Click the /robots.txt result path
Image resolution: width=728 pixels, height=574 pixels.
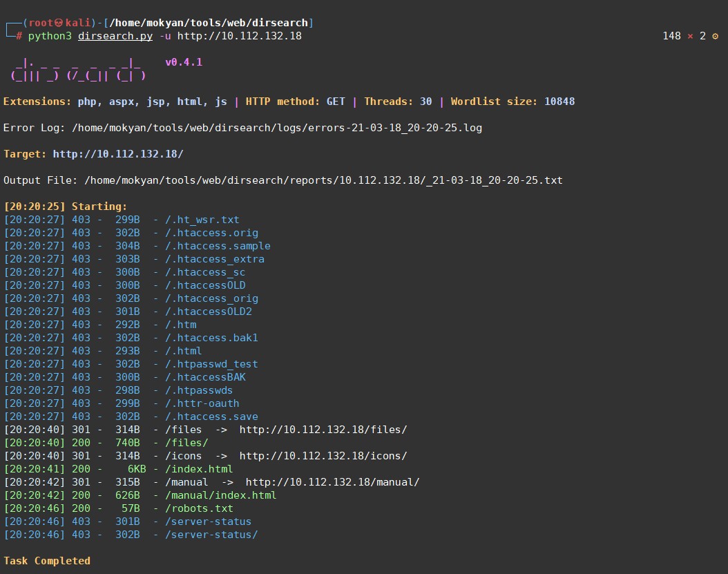(199, 508)
